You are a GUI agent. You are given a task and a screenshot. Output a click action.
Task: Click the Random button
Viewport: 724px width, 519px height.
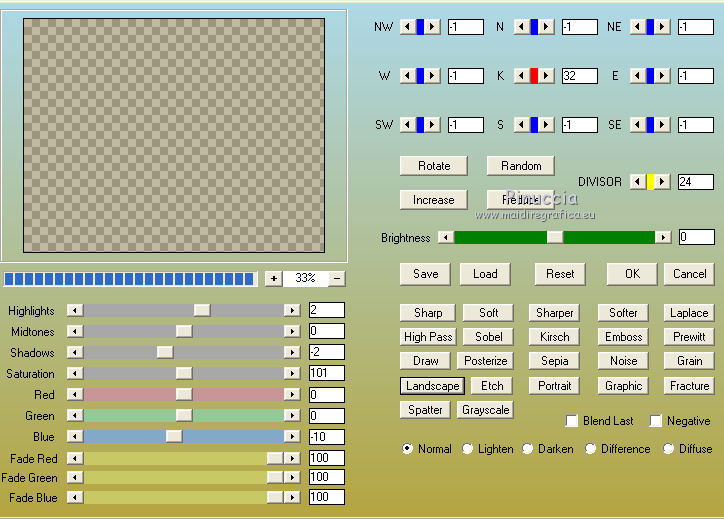[521, 166]
